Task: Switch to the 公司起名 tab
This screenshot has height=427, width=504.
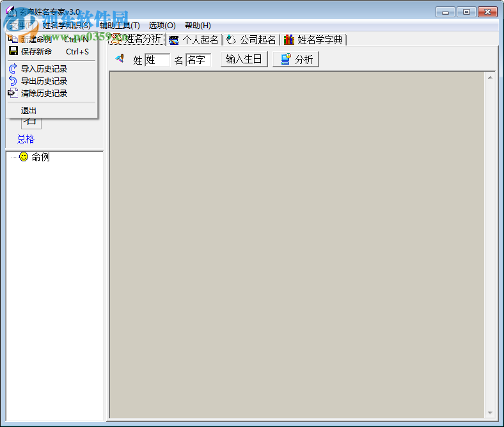Action: [251, 40]
